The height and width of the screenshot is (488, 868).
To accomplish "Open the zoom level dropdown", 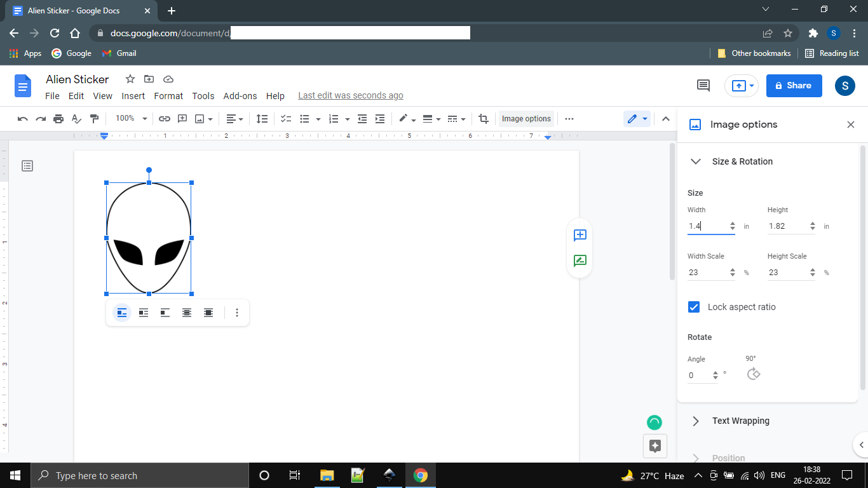I will 130,118.
